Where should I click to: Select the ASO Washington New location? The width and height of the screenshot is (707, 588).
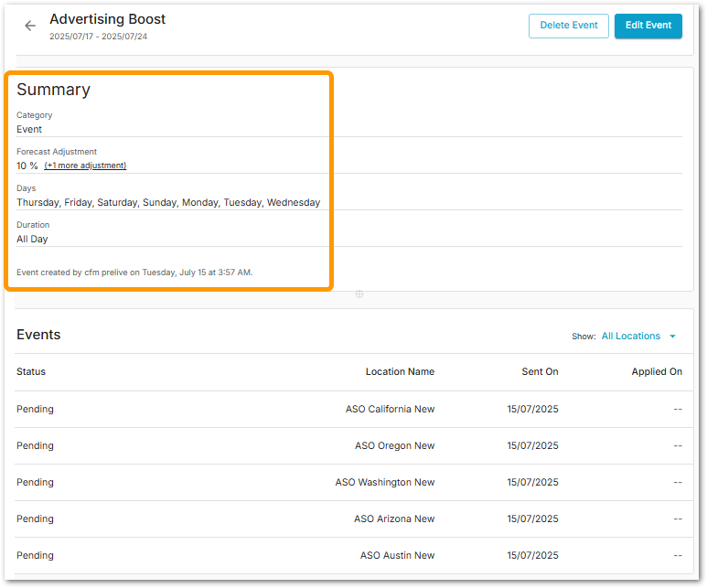[384, 483]
